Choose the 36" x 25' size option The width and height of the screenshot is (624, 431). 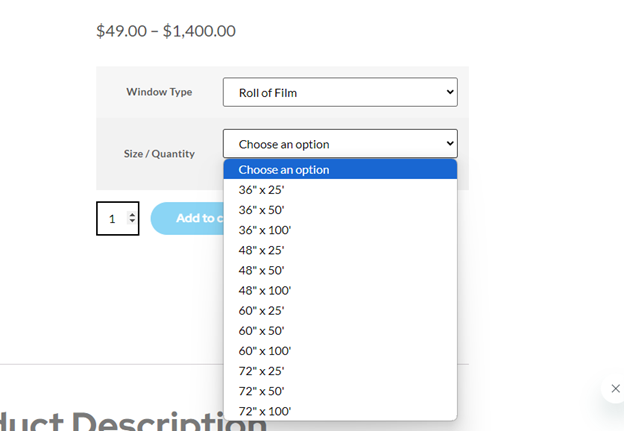(x=340, y=190)
